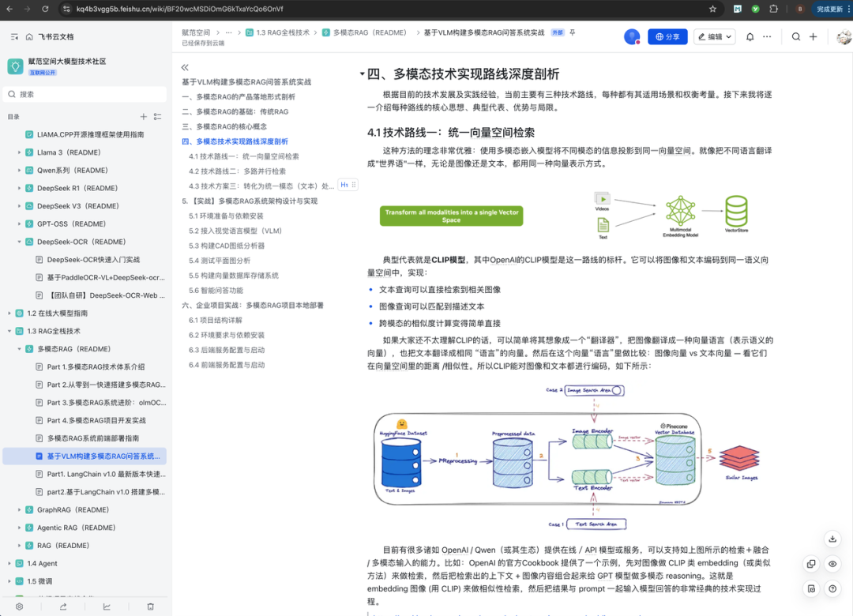Open Part 4.多模态RAG项目开发实战 page
This screenshot has height=616, width=853.
[96, 420]
